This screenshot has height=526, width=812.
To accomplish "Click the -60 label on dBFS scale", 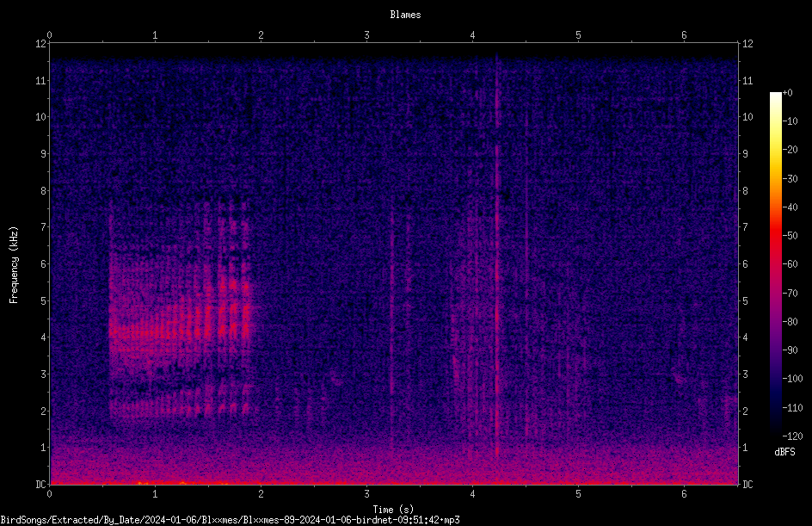I will tap(790, 264).
